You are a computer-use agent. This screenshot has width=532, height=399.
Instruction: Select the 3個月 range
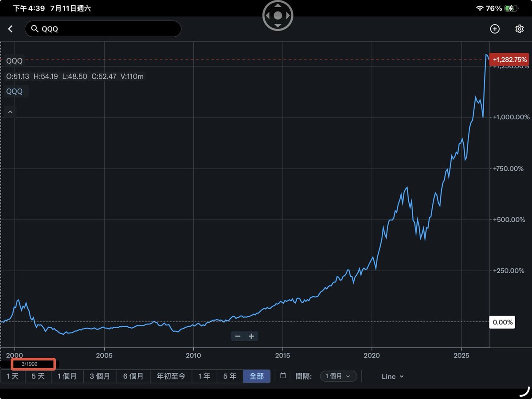100,376
